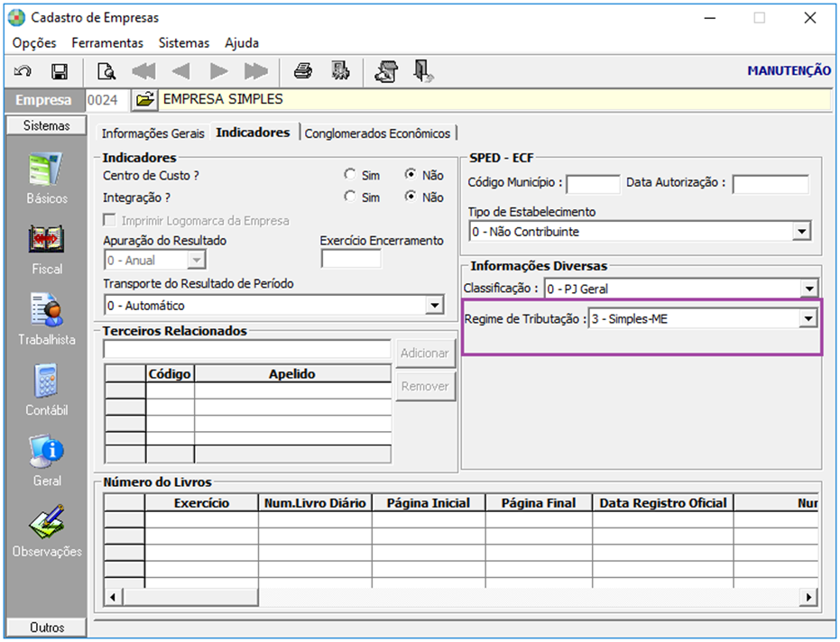
Task: Go to first record arrow icon
Action: 143,70
